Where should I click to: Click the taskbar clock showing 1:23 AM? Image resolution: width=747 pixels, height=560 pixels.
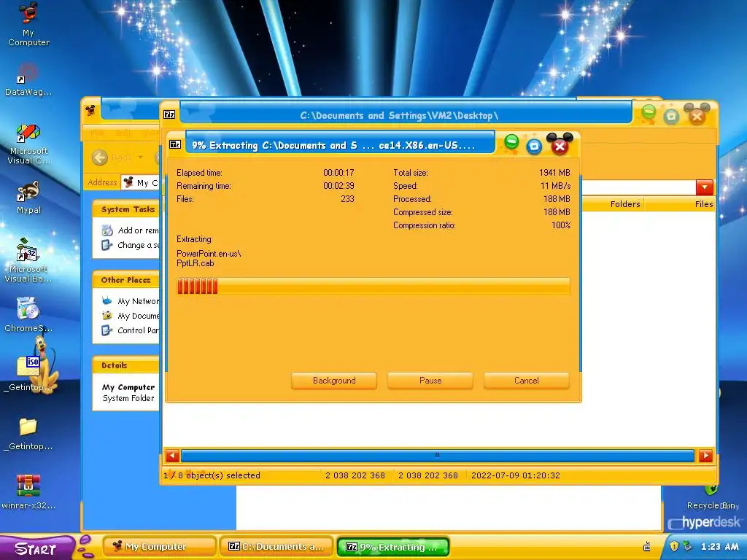click(719, 546)
